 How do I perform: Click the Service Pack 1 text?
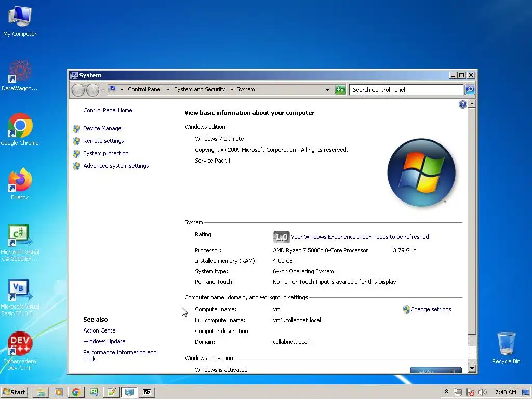click(x=212, y=161)
